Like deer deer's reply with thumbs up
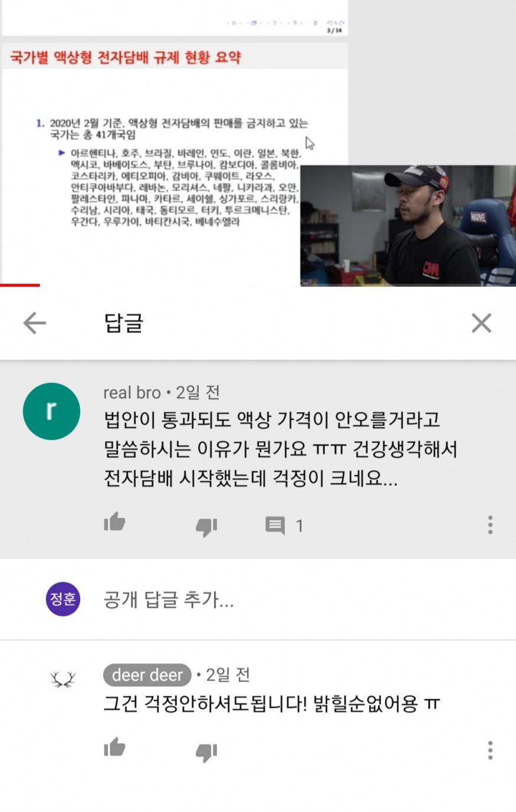The width and height of the screenshot is (516, 812). click(x=114, y=748)
